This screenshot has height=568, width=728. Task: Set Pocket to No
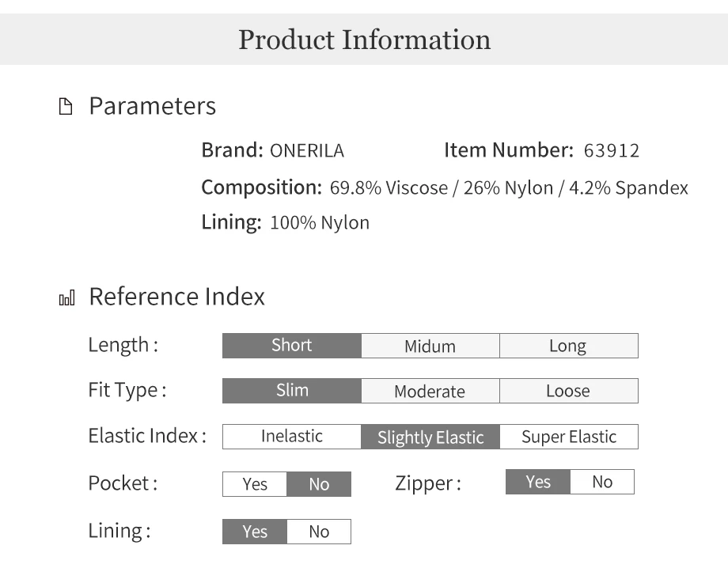coord(319,484)
